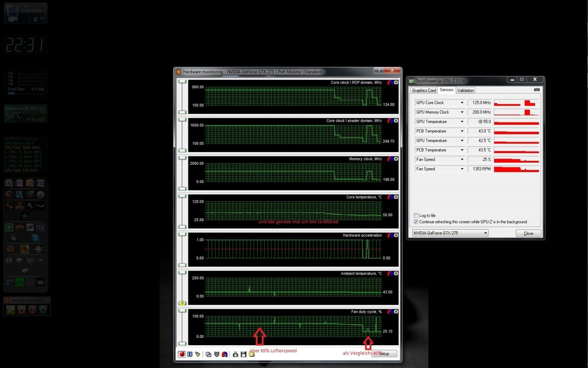The image size is (588, 368).
Task: Click the padlock icon in monitoring toolbar
Action: coord(236,354)
